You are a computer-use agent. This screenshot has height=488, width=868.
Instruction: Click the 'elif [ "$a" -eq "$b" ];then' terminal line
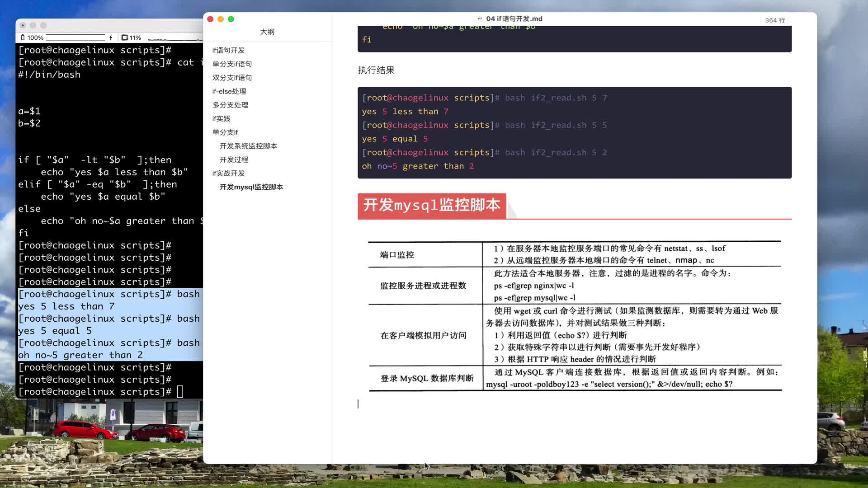[x=98, y=184]
